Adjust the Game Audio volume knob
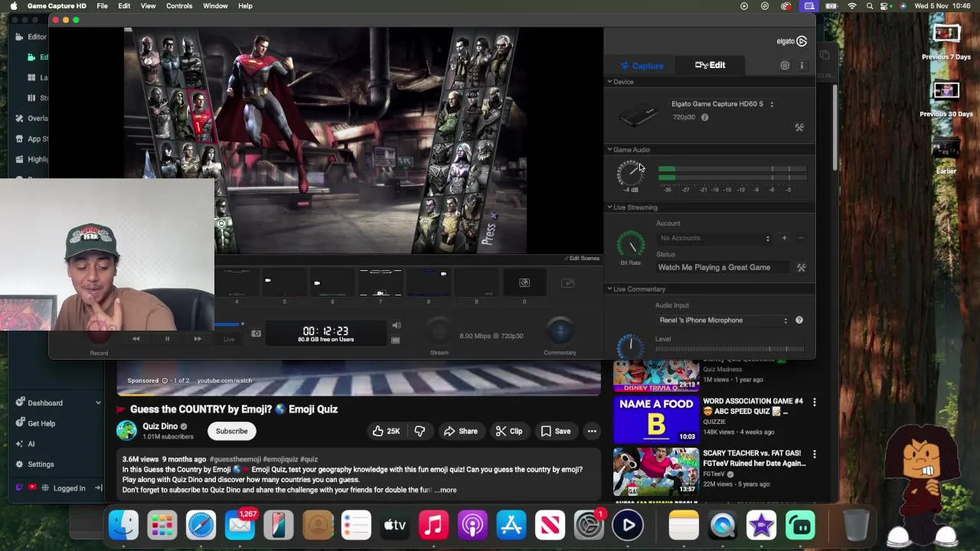Viewport: 980px width, 551px height. click(x=630, y=174)
